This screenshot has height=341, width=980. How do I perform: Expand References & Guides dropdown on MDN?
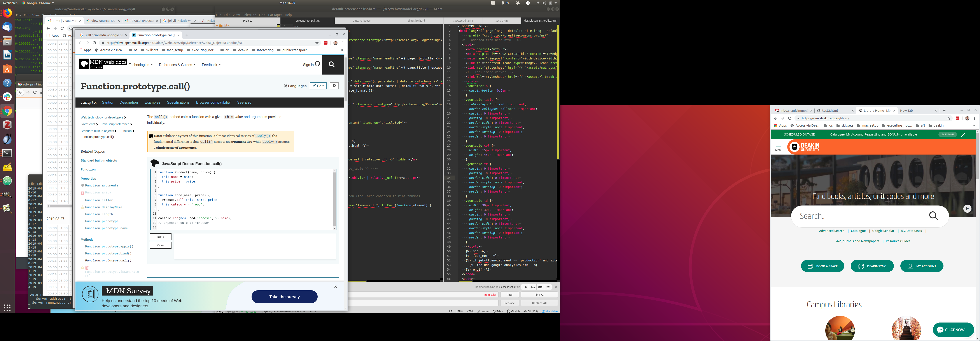[x=177, y=65]
